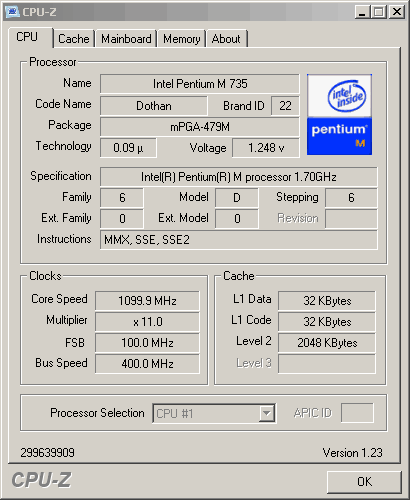Click the Voltage value 1.248 v
410x500 pixels.
[266, 148]
